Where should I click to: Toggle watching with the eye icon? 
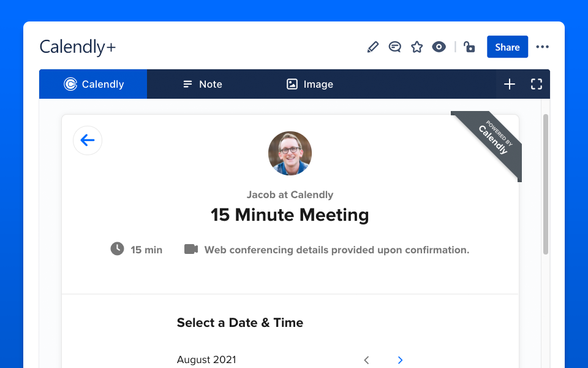(439, 47)
